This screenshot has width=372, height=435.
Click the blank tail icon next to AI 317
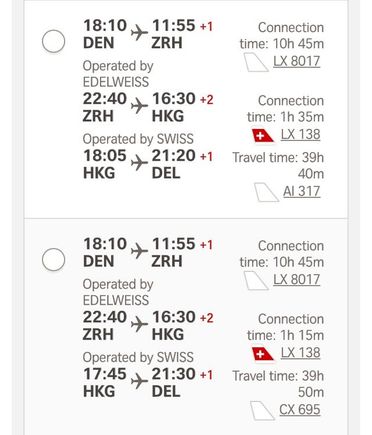tap(266, 192)
